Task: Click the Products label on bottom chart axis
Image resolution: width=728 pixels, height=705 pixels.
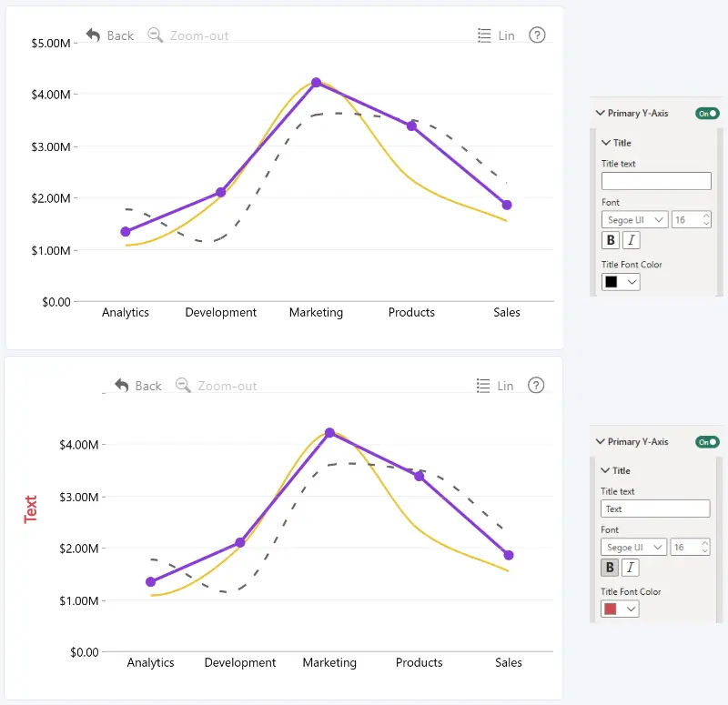Action: pos(419,663)
